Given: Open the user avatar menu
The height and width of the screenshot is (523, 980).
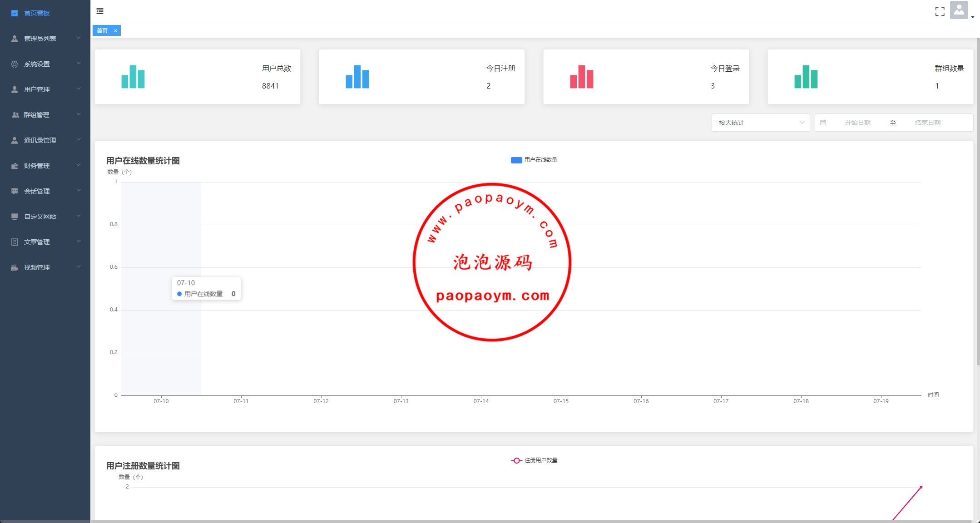Looking at the screenshot, I should point(959,10).
